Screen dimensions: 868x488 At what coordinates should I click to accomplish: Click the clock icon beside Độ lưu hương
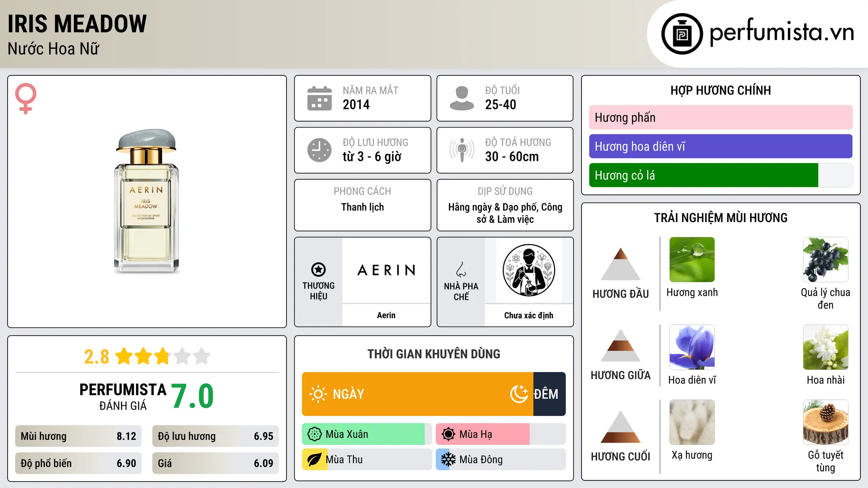click(x=320, y=150)
